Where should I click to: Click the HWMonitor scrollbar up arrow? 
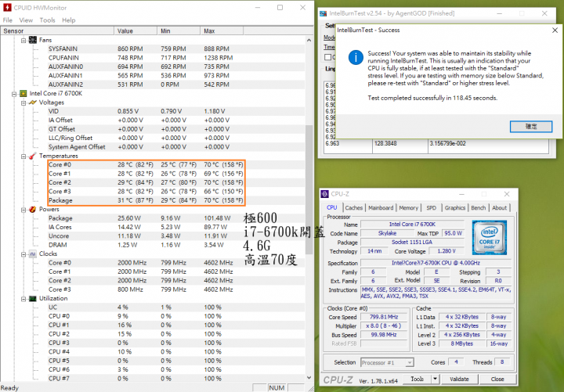309,40
